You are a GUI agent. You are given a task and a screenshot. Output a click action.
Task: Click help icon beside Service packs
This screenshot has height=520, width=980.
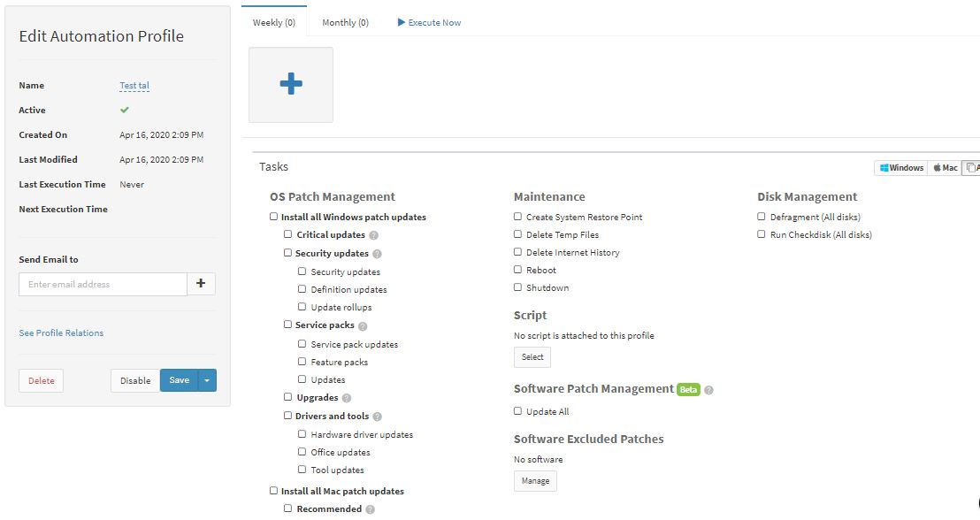coord(363,326)
